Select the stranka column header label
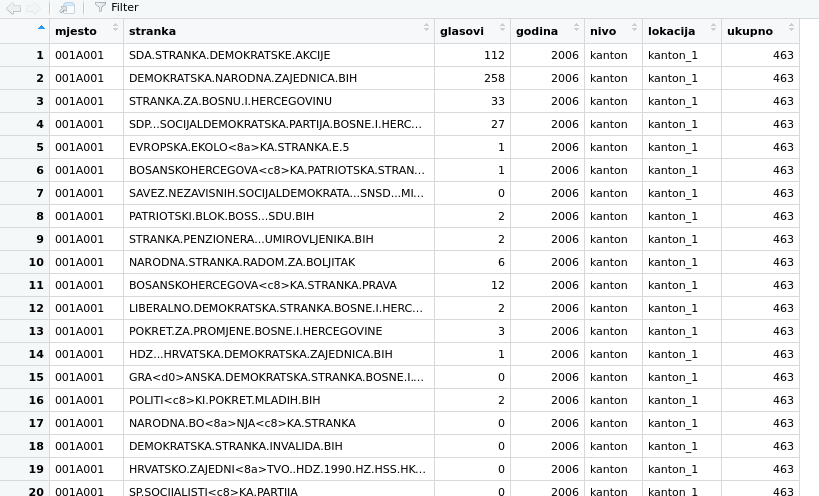Image resolution: width=819 pixels, height=496 pixels. click(152, 31)
